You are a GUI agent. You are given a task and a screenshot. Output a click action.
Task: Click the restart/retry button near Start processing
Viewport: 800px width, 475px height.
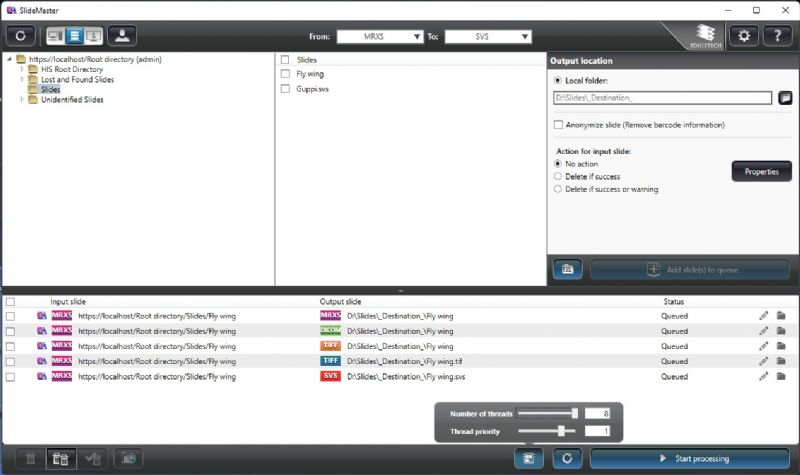567,459
